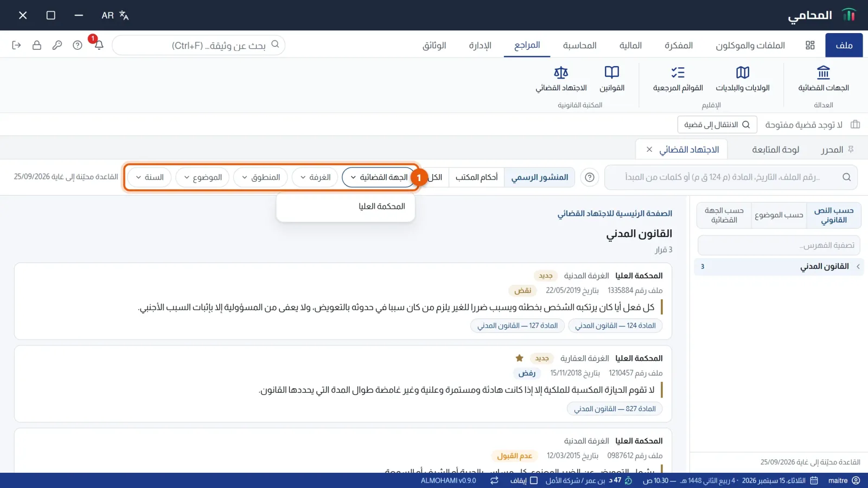Viewport: 868px width, 488px height.
Task: Open the الموضوع dropdown filter
Action: tap(202, 177)
